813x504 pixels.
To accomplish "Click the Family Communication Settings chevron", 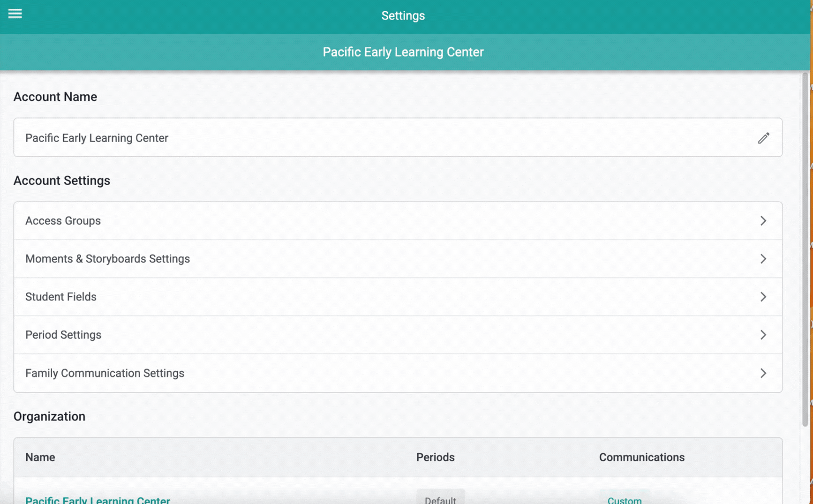I will tap(763, 373).
